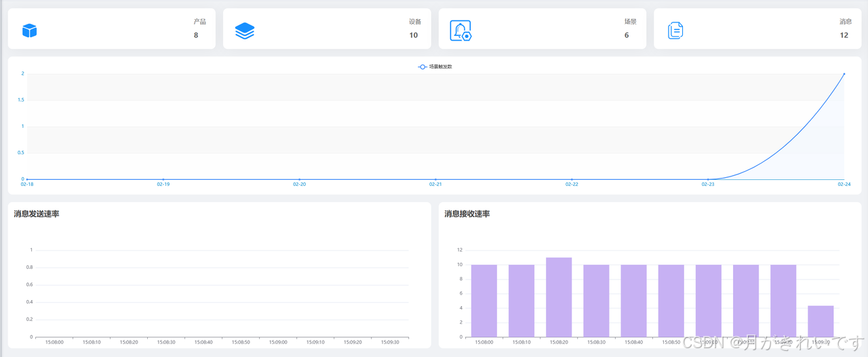This screenshot has height=357, width=868.
Task: Click the blue cube product icon
Action: click(29, 31)
